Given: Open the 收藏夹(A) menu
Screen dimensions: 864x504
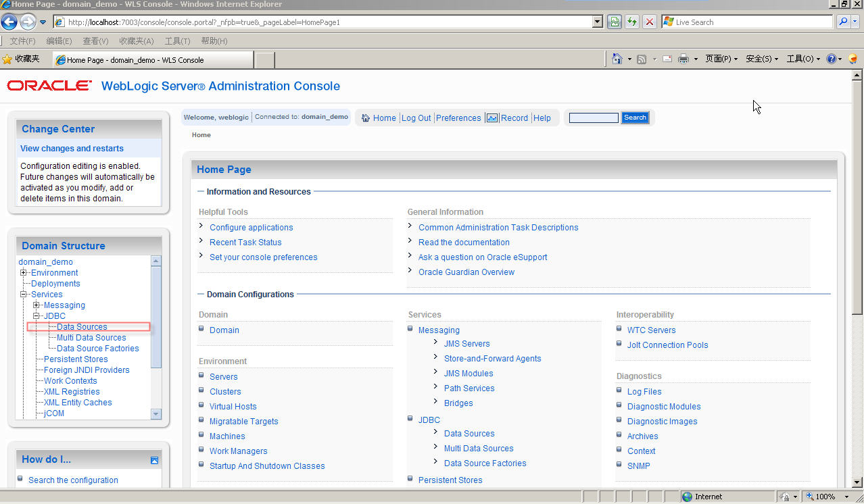Looking at the screenshot, I should click(137, 41).
